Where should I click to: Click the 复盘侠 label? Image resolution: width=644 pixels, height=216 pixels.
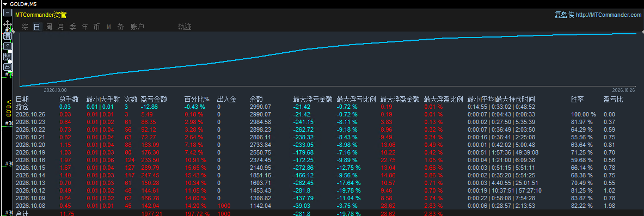(x=564, y=15)
